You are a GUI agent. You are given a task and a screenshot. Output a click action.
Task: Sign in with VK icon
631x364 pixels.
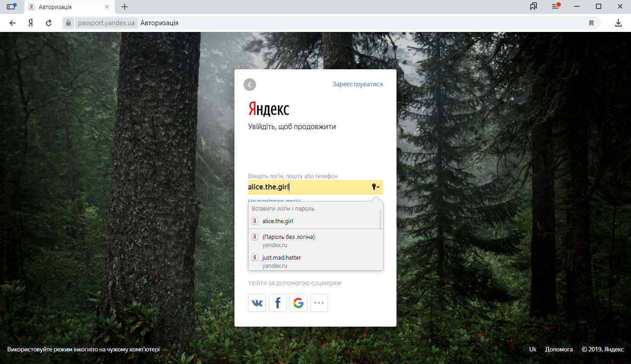pyautogui.click(x=257, y=303)
